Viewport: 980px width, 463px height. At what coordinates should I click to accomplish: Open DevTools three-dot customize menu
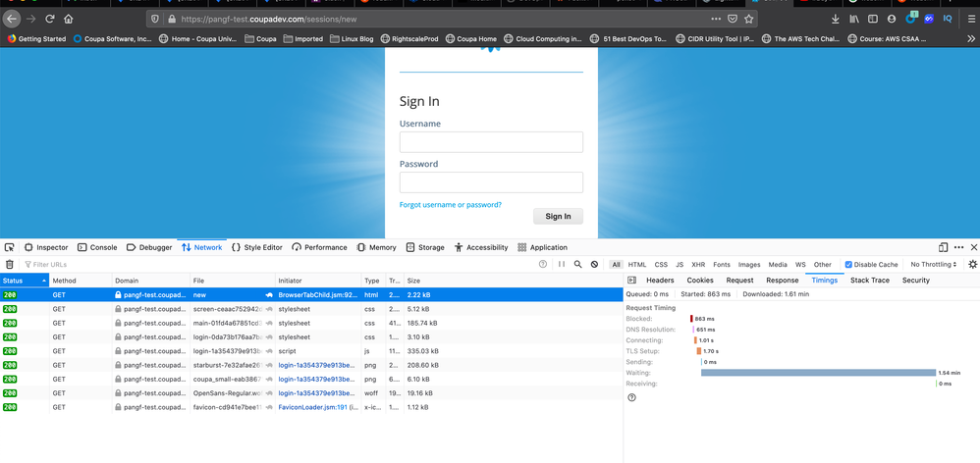[958, 247]
